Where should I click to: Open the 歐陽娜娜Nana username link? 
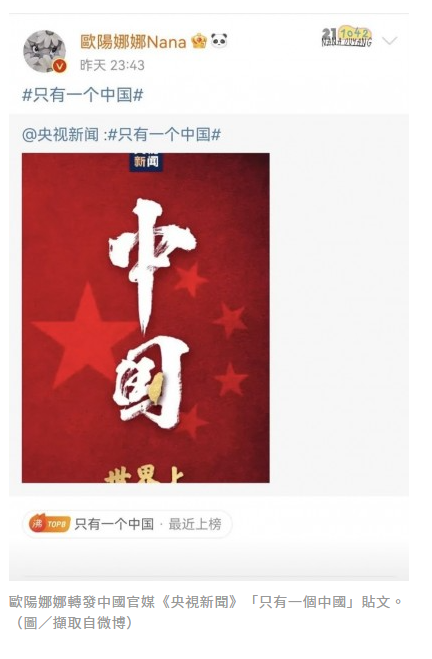[133, 42]
